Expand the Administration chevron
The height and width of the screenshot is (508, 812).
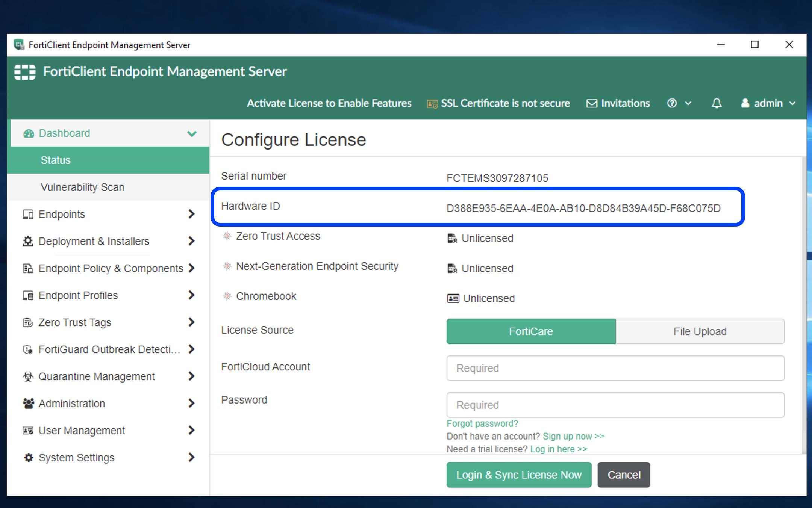click(192, 404)
